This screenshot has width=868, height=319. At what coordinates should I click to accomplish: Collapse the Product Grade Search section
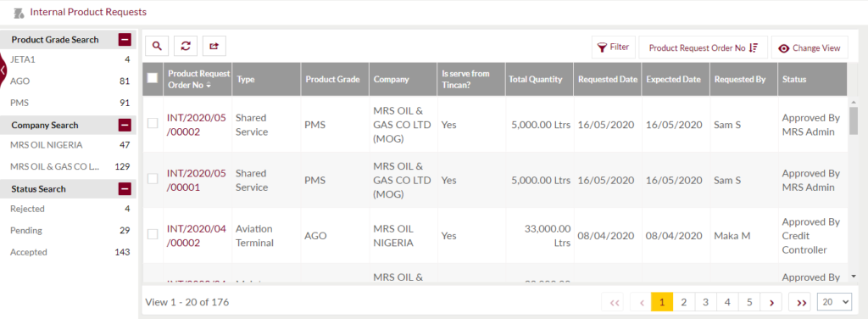(125, 40)
